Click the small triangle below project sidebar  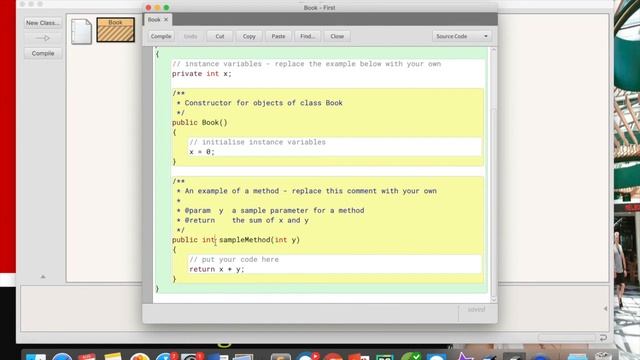click(x=43, y=277)
